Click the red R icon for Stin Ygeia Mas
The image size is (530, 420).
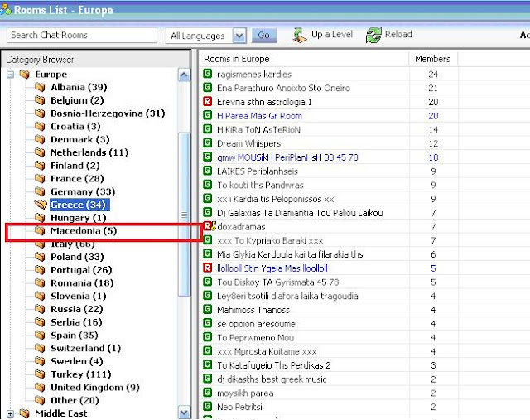(x=207, y=268)
